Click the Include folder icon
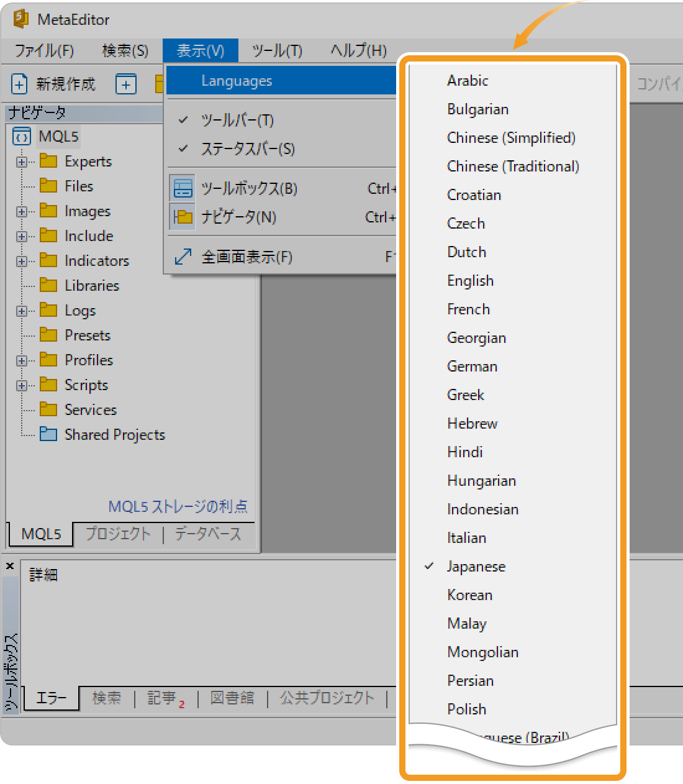This screenshot has width=683, height=784. (x=48, y=235)
